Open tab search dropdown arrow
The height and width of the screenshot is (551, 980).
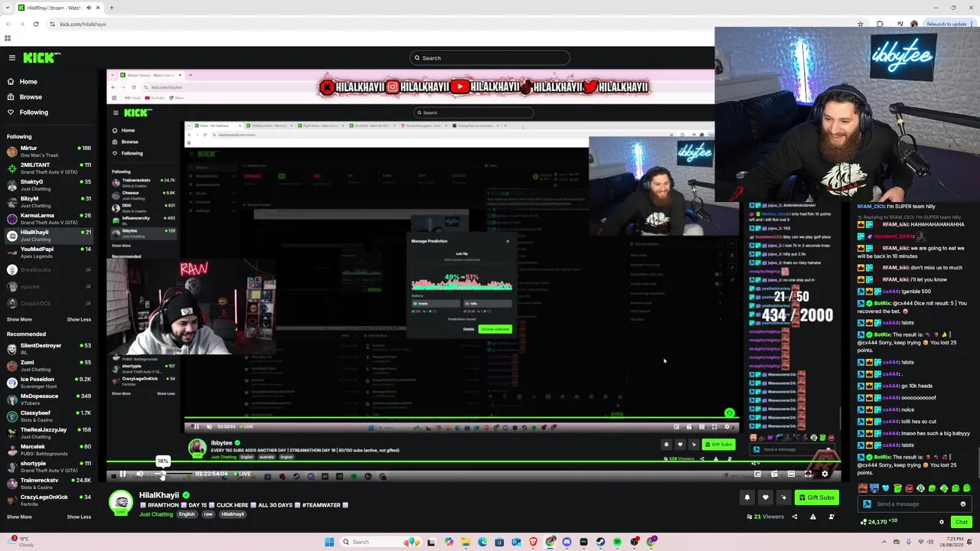pos(8,8)
